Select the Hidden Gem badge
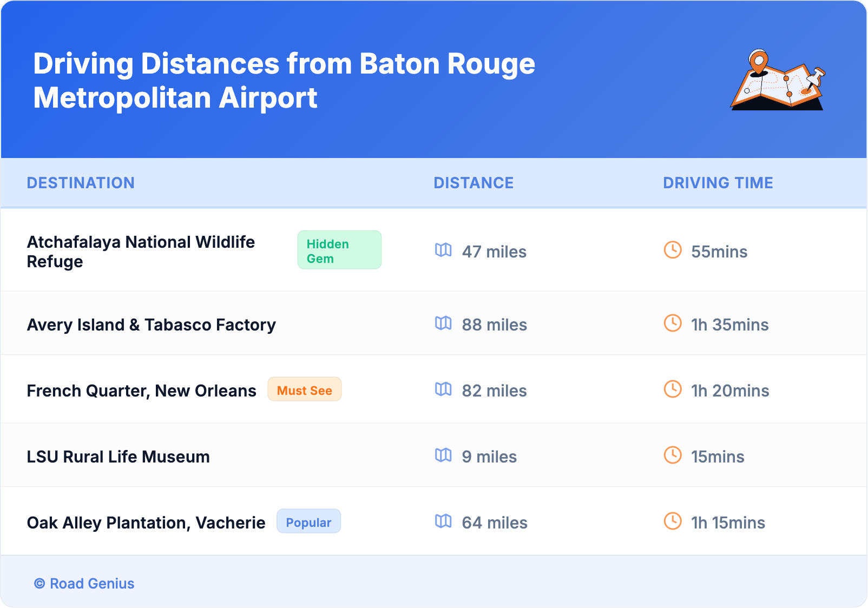 (x=339, y=250)
